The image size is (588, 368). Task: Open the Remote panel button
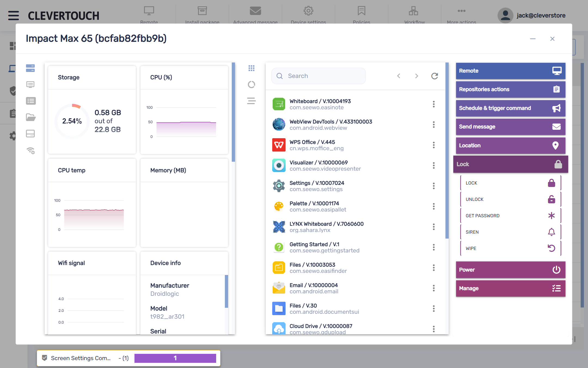511,71
